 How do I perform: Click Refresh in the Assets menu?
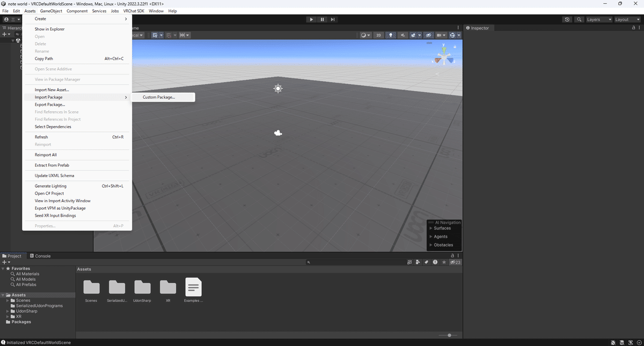[41, 137]
